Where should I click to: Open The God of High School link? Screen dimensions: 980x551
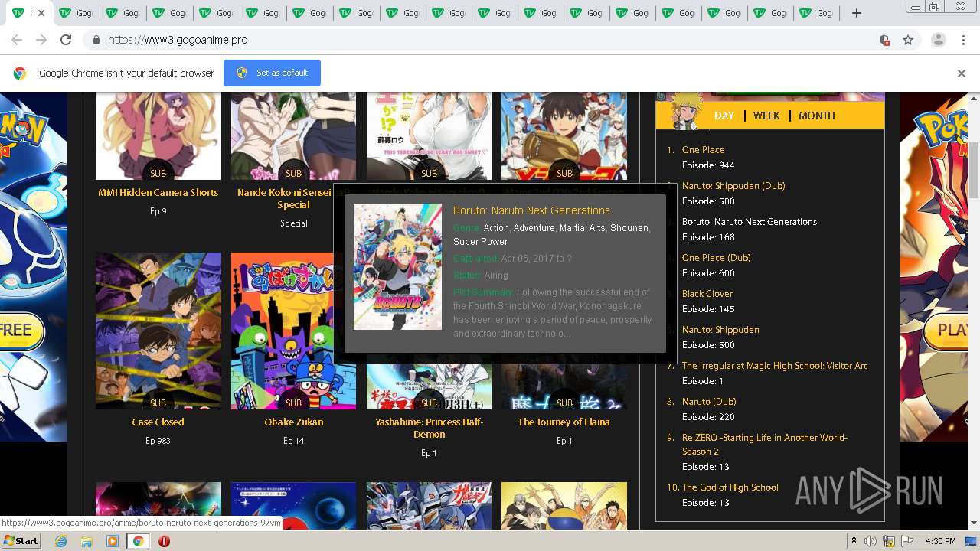730,487
